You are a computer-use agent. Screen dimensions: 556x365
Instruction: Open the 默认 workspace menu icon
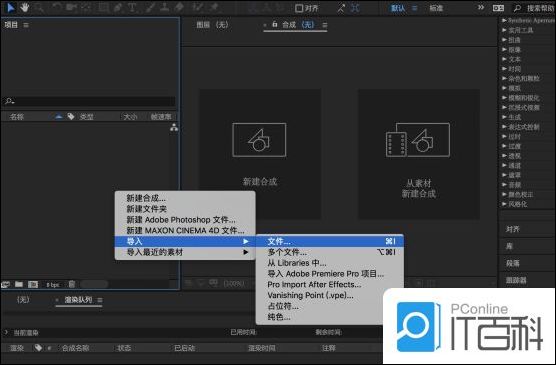pyautogui.click(x=415, y=8)
